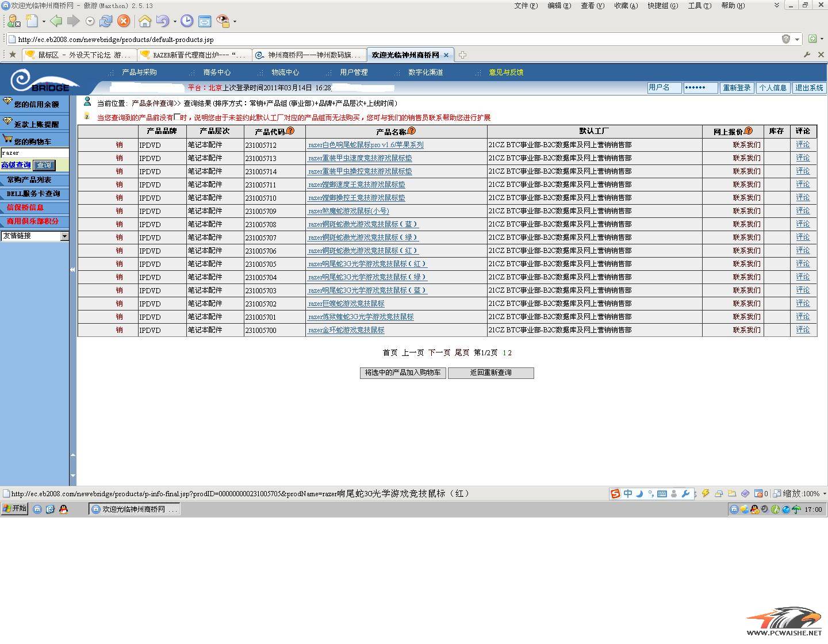Click the user account toolbar icon
Screen dimensions: 828x644
pyautogui.click(x=13, y=21)
